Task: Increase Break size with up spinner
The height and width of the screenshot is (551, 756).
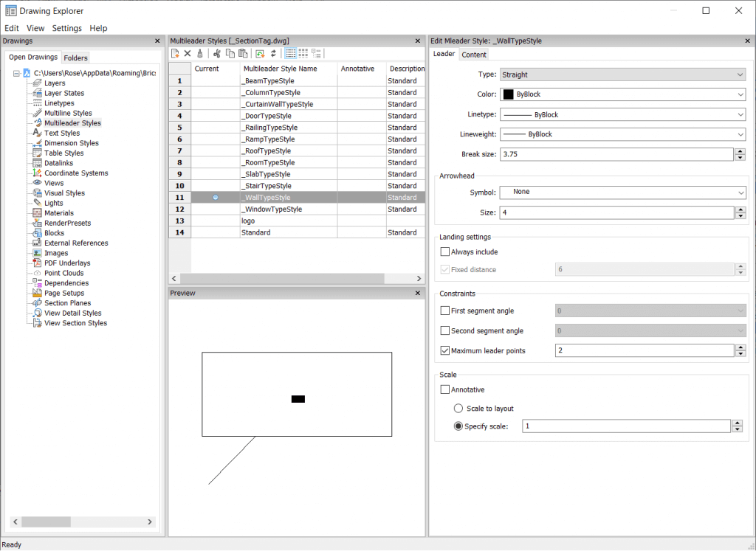Action: pyautogui.click(x=740, y=151)
